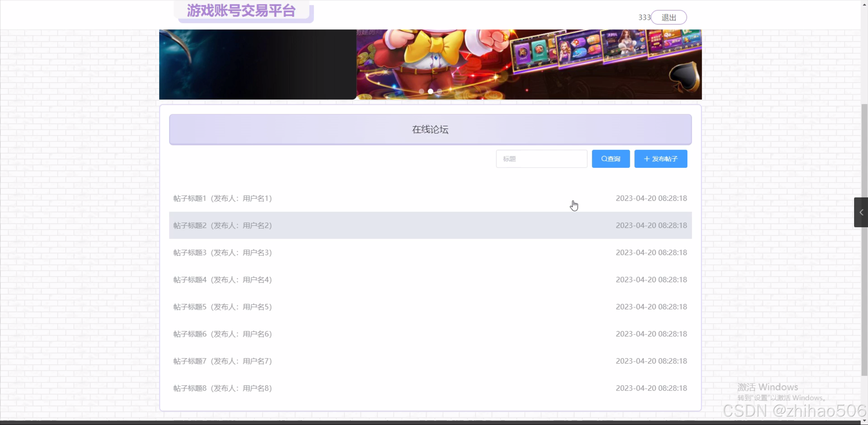The width and height of the screenshot is (868, 425).
Task: Open post 帖子标题1 by 用户名1
Action: pyautogui.click(x=223, y=198)
